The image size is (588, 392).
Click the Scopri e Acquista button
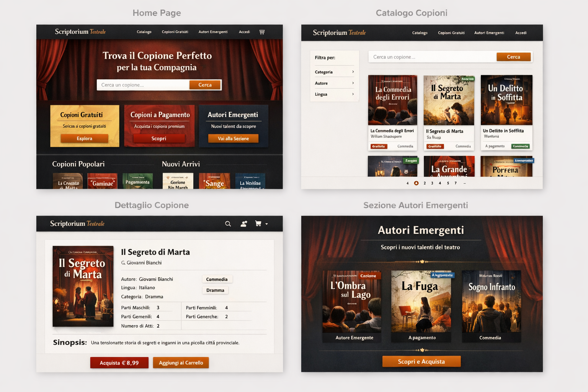421,362
